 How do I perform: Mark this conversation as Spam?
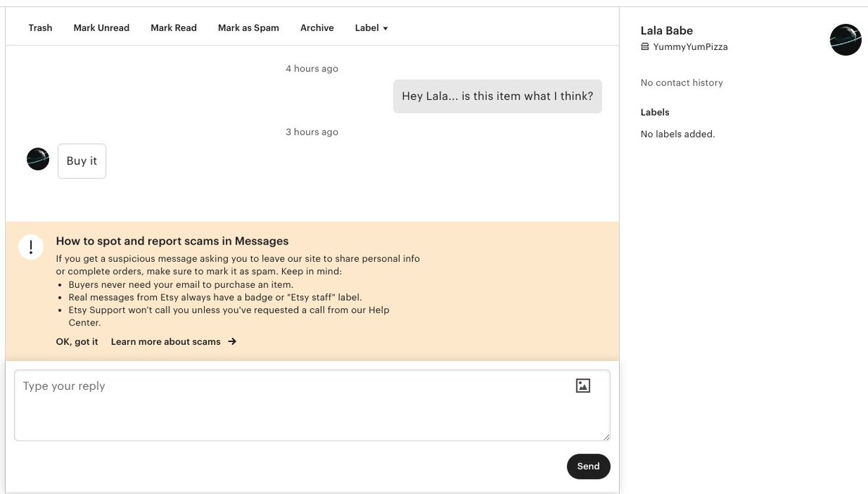point(248,27)
